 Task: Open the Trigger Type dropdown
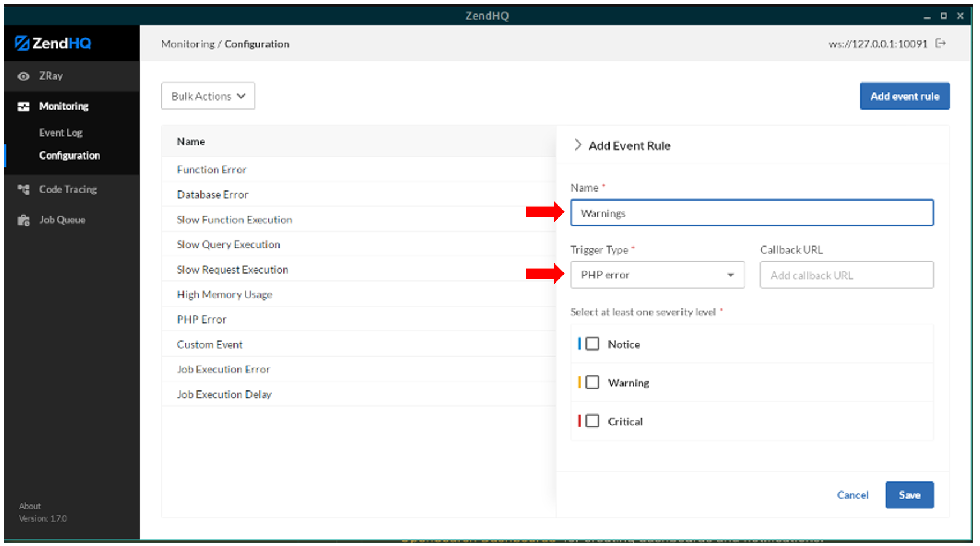tap(657, 275)
